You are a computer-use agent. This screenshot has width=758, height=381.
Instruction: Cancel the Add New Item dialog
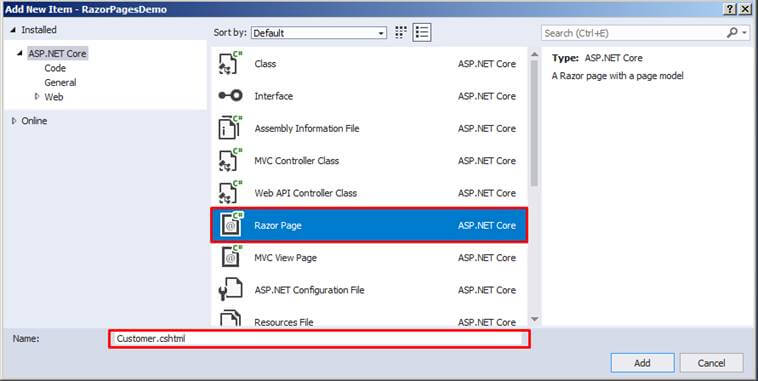(x=711, y=363)
